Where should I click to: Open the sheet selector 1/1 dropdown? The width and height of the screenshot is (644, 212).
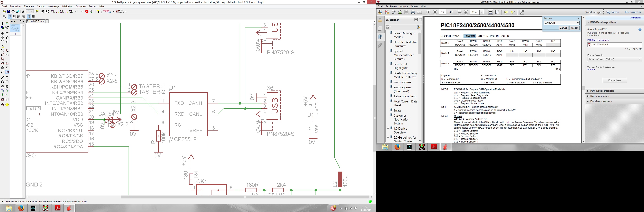click(30, 11)
